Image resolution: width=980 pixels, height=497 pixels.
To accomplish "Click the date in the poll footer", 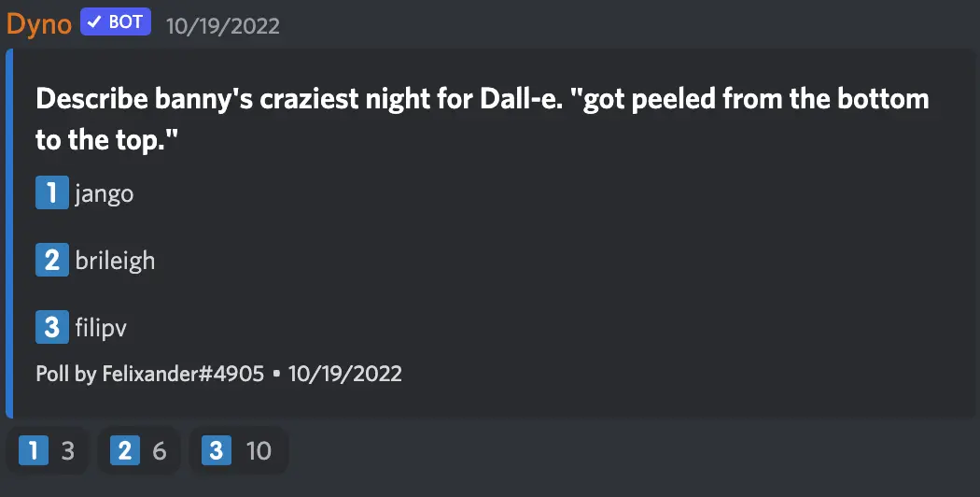I will 344,375.
